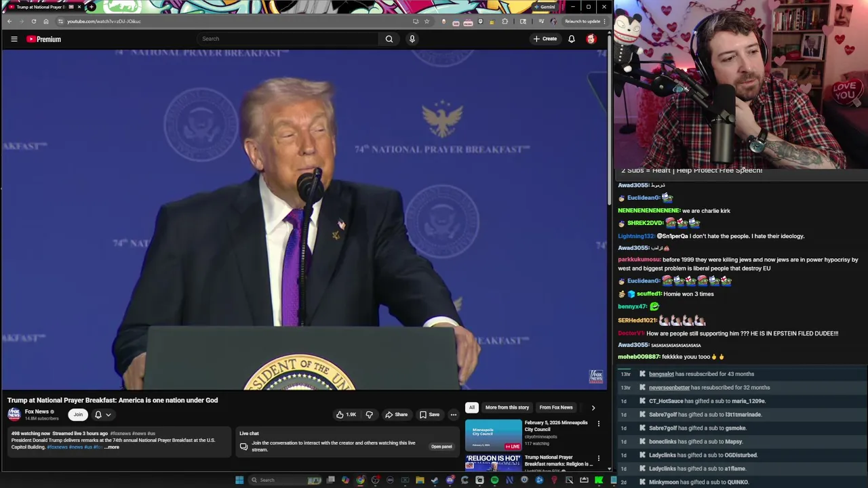Click the browser address bar URL
The width and height of the screenshot is (868, 488).
click(104, 21)
